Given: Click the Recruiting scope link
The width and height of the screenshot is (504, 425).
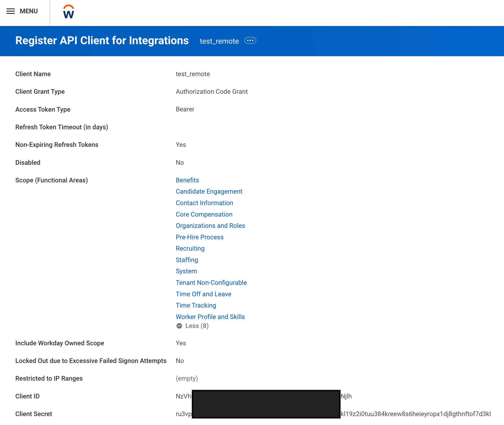Looking at the screenshot, I should tap(190, 248).
